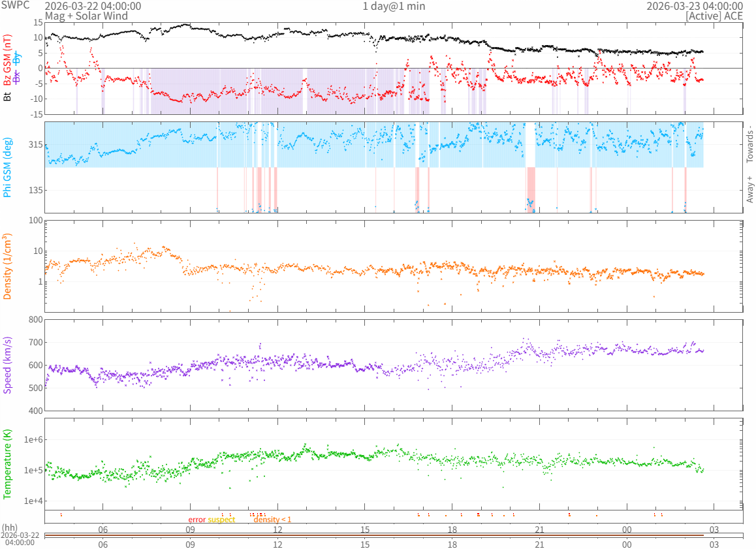
Task: Click the 'Away +' sector label
Action: [x=749, y=189]
